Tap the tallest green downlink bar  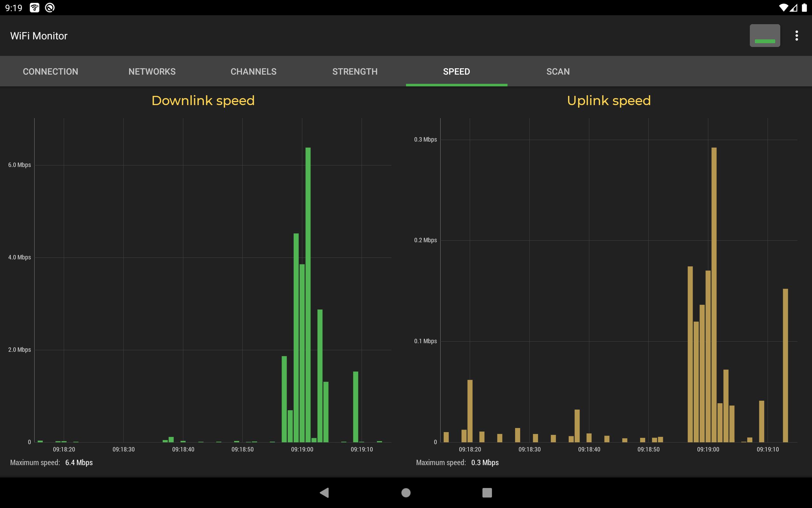(x=308, y=295)
